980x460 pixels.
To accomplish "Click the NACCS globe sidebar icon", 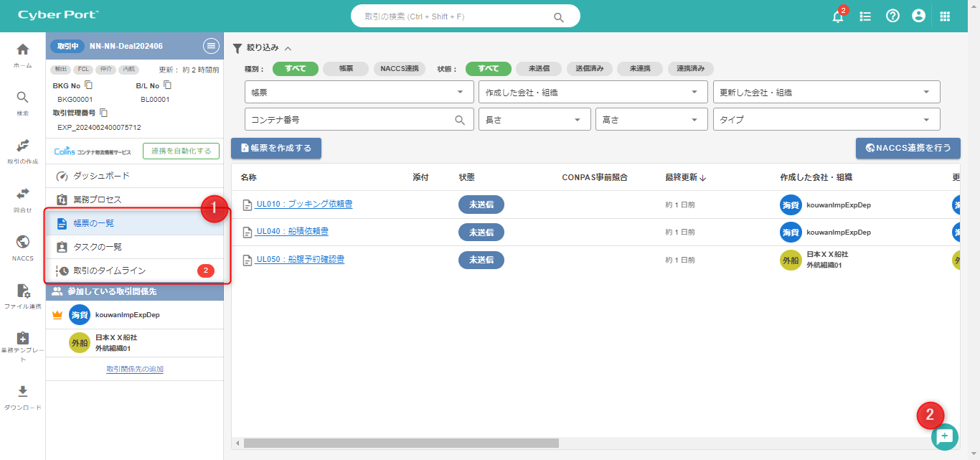I will click(23, 242).
